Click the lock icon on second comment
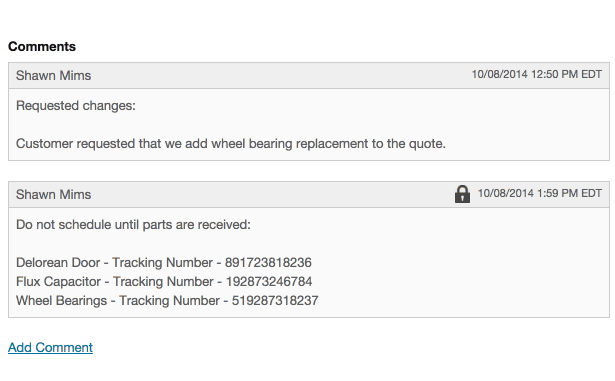This screenshot has height=381, width=615. pyautogui.click(x=462, y=194)
